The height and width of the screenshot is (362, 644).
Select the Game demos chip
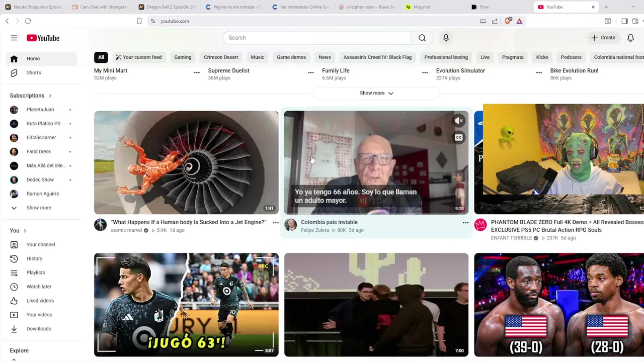tap(291, 57)
